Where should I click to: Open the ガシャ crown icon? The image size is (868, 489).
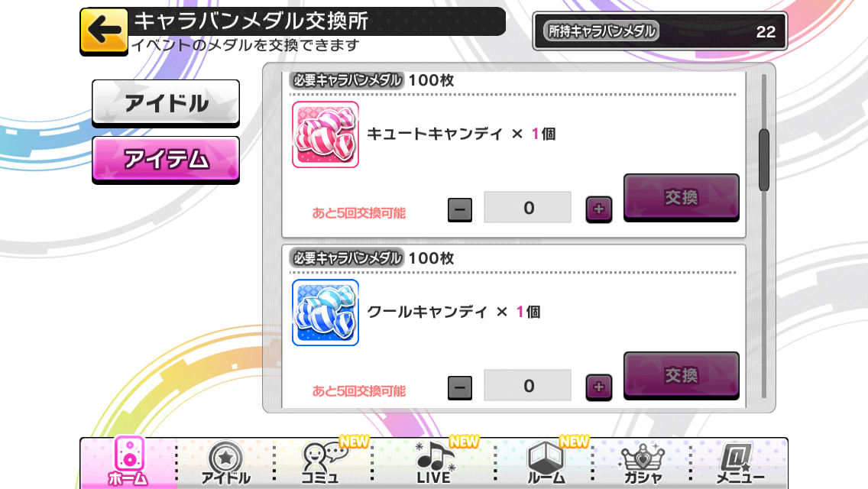(643, 463)
